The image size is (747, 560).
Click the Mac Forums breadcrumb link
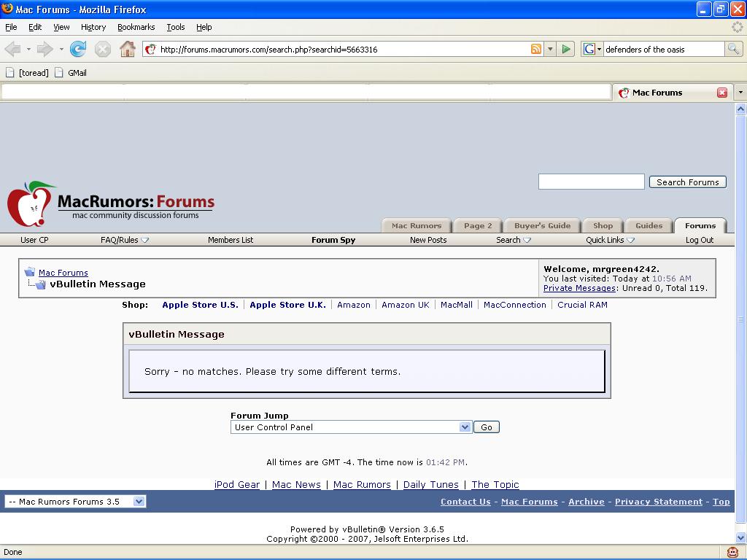click(63, 273)
